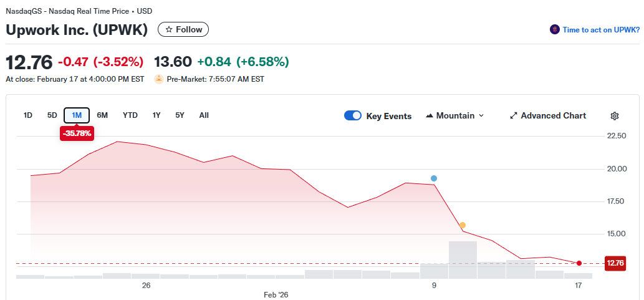The height and width of the screenshot is (300, 644).
Task: Open the 'Time to act on UPWK?' link
Action: 600,30
